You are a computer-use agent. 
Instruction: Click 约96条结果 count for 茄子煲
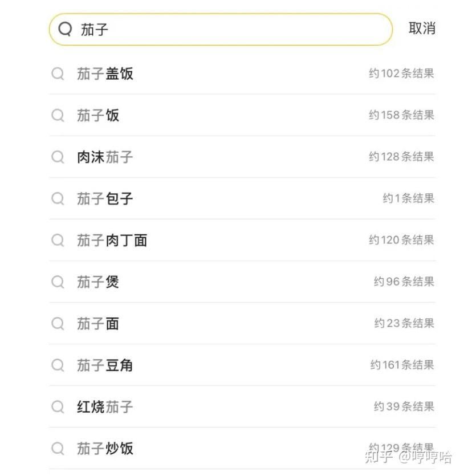pos(404,282)
